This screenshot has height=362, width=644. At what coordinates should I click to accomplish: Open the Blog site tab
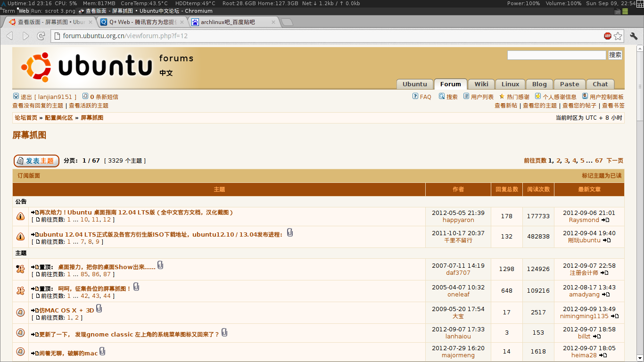pyautogui.click(x=539, y=84)
